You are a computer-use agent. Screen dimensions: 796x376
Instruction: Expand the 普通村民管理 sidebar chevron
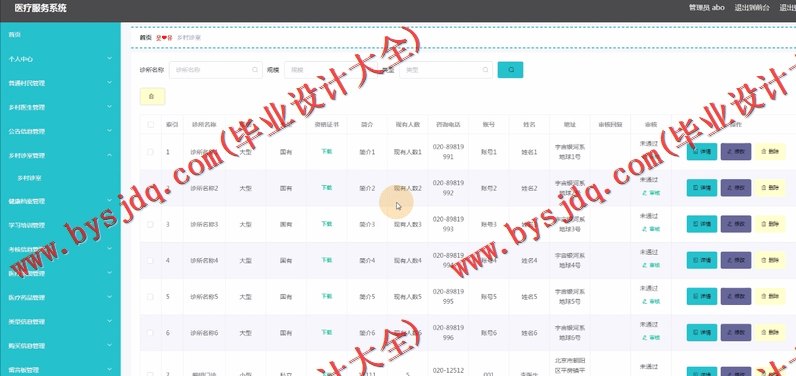point(110,83)
